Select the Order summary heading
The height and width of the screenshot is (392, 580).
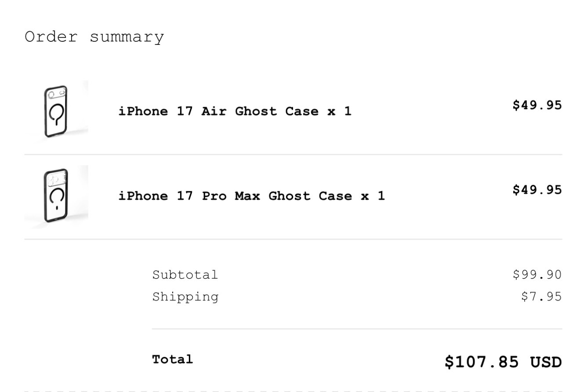pyautogui.click(x=94, y=36)
